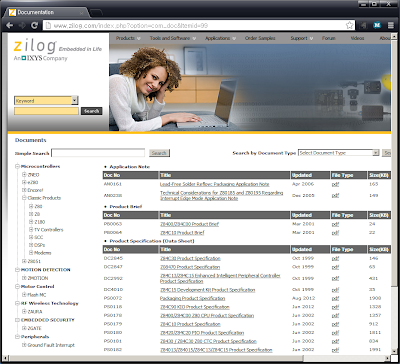Image resolution: width=400 pixels, height=364 pixels.
Task: Click doc number PS0072
Action: 112,298
